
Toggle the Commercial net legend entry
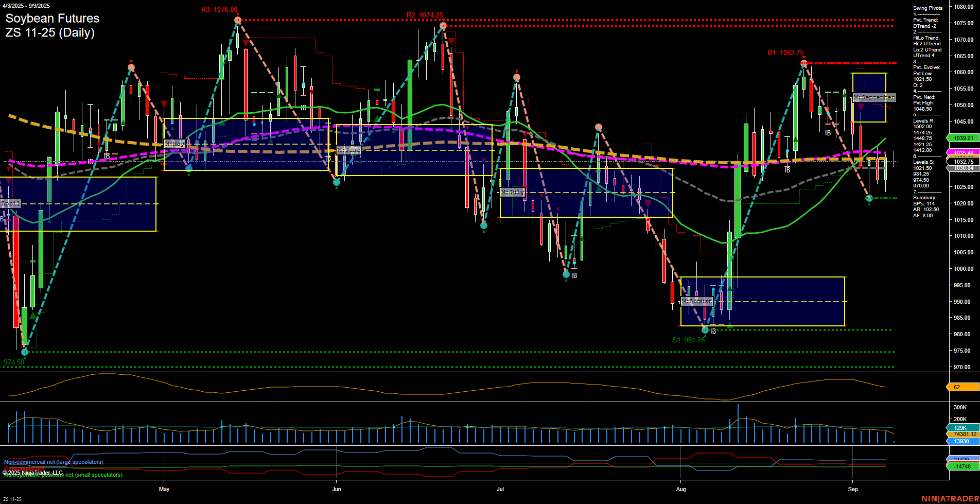23,468
